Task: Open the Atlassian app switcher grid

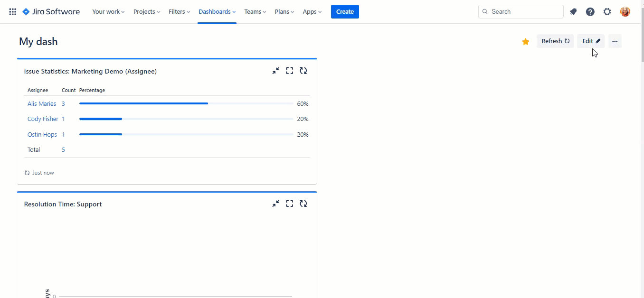Action: [x=12, y=11]
